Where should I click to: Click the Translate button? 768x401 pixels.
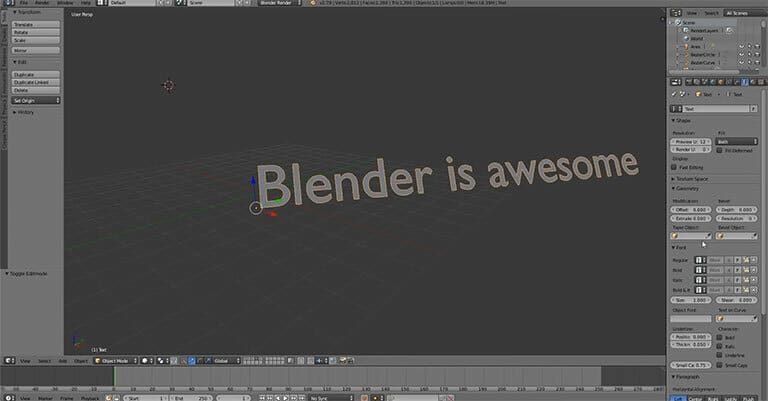[x=36, y=24]
